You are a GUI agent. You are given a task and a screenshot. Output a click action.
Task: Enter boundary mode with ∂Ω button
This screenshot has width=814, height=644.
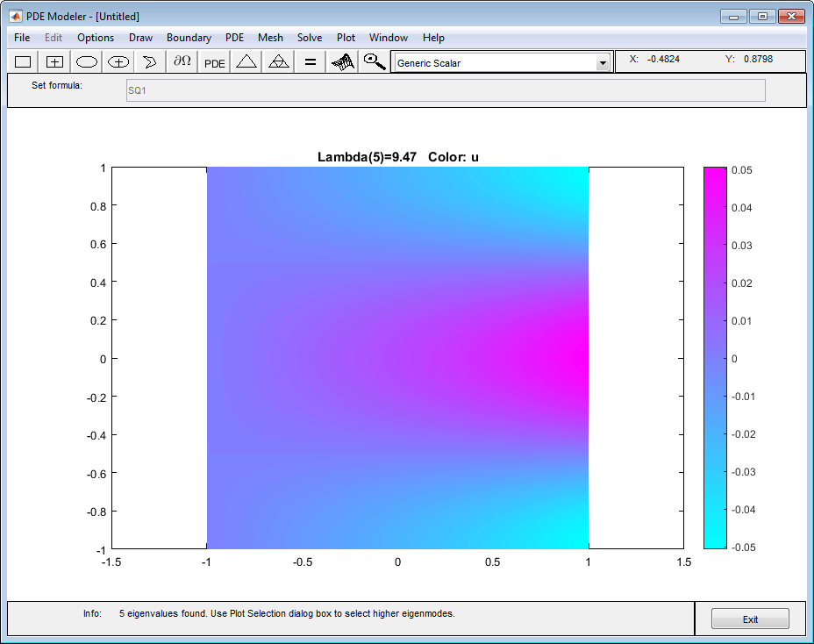[182, 62]
